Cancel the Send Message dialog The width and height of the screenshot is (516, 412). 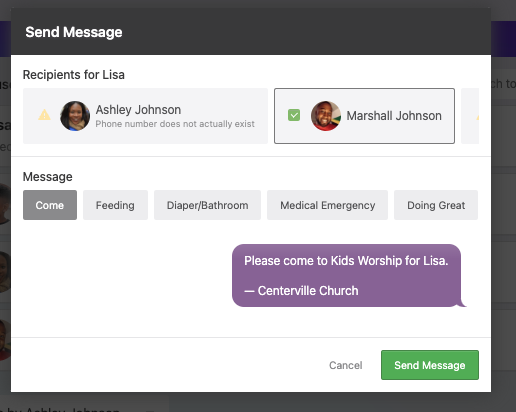(x=346, y=365)
